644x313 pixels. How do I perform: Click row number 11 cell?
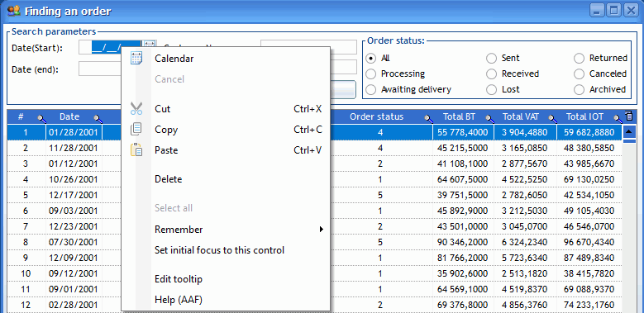click(26, 289)
